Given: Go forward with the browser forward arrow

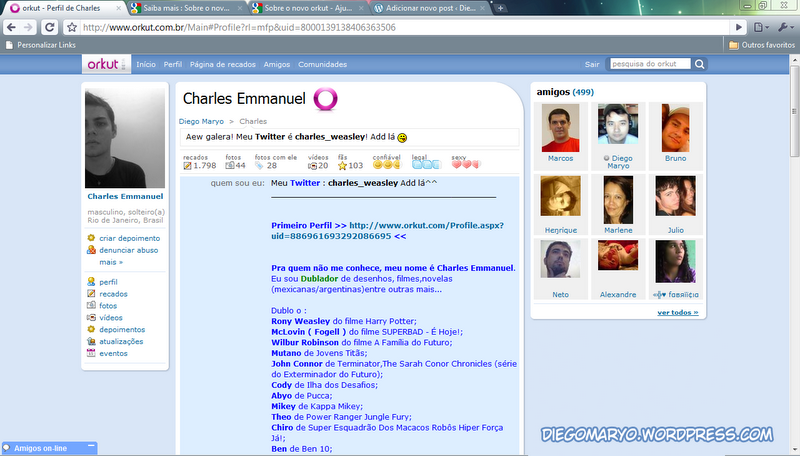Looking at the screenshot, I should 28,27.
